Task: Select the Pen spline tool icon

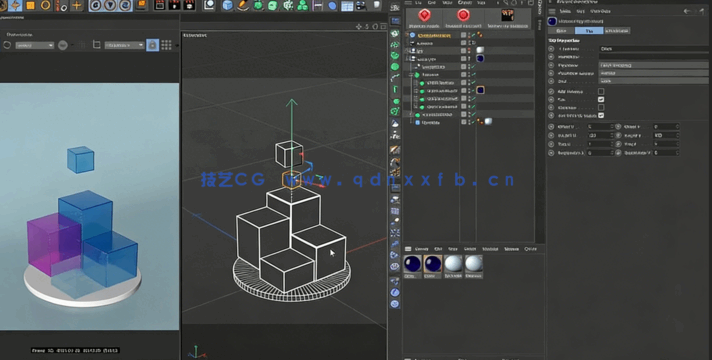Action: pyautogui.click(x=242, y=5)
